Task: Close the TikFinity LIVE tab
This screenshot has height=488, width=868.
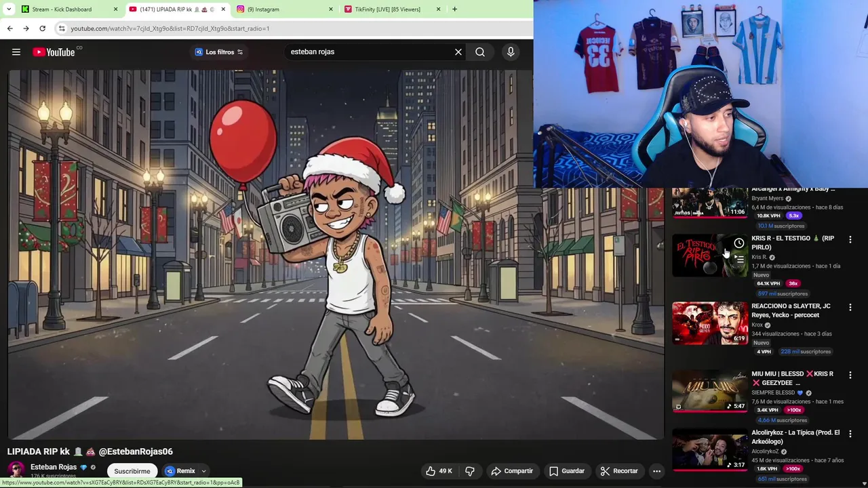Action: pyautogui.click(x=438, y=9)
